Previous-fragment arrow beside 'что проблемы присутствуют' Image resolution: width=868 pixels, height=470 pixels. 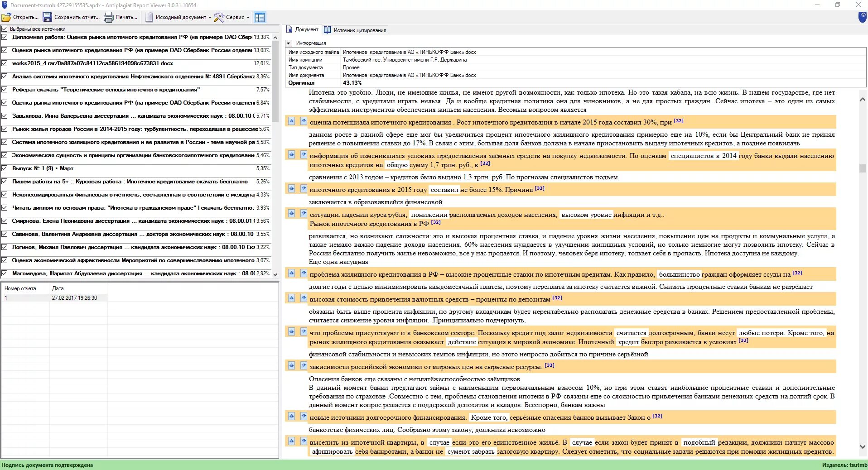[292, 331]
